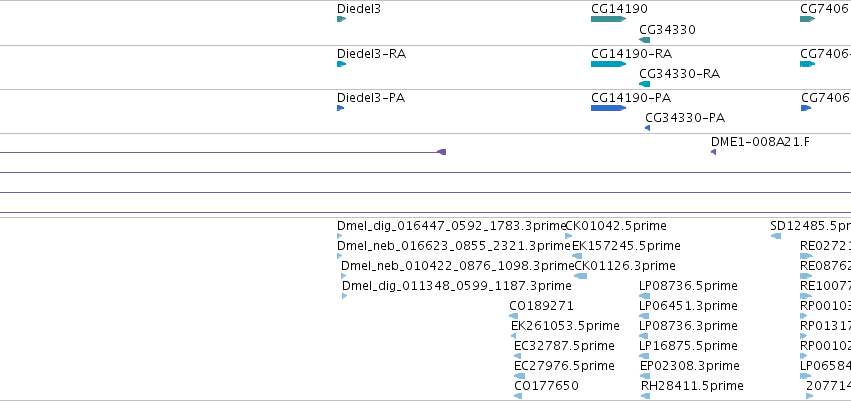
Task: Select the CO177650 EST feature label
Action: 546,386
